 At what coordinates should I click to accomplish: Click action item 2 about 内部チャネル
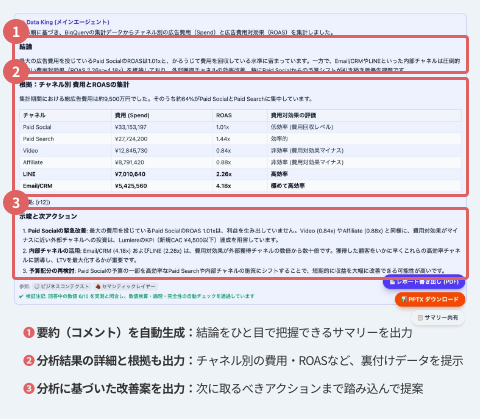pyautogui.click(x=241, y=255)
